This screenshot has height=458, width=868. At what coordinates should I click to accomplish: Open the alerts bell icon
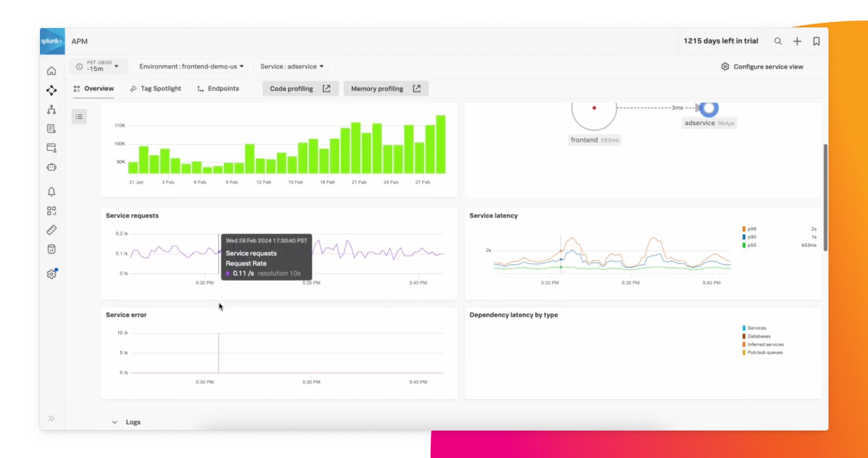51,191
